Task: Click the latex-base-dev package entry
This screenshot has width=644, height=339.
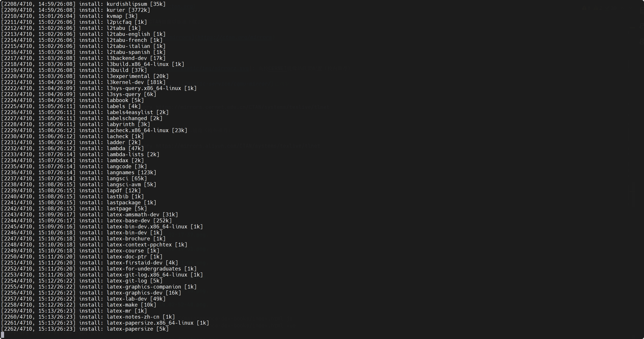Action: click(128, 220)
